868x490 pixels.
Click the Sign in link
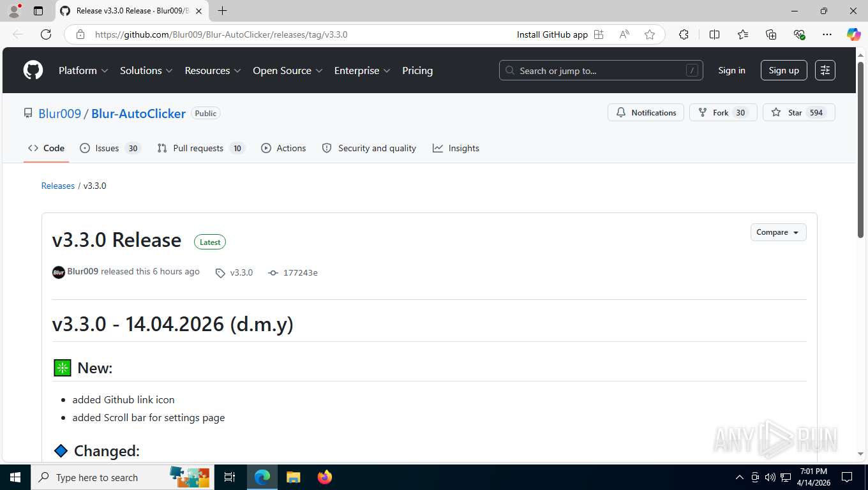(x=731, y=70)
